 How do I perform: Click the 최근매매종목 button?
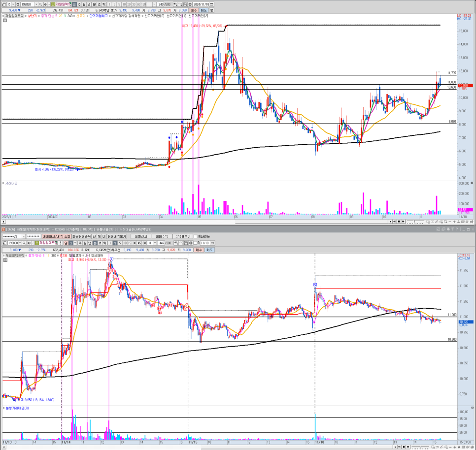(x=81, y=236)
